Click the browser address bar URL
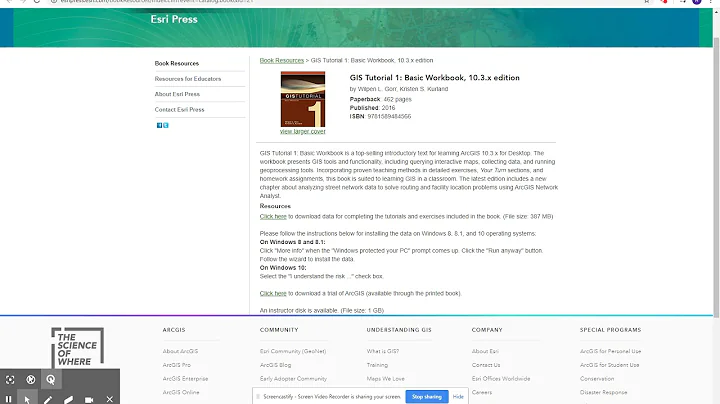720x404 pixels. tap(156, 1)
